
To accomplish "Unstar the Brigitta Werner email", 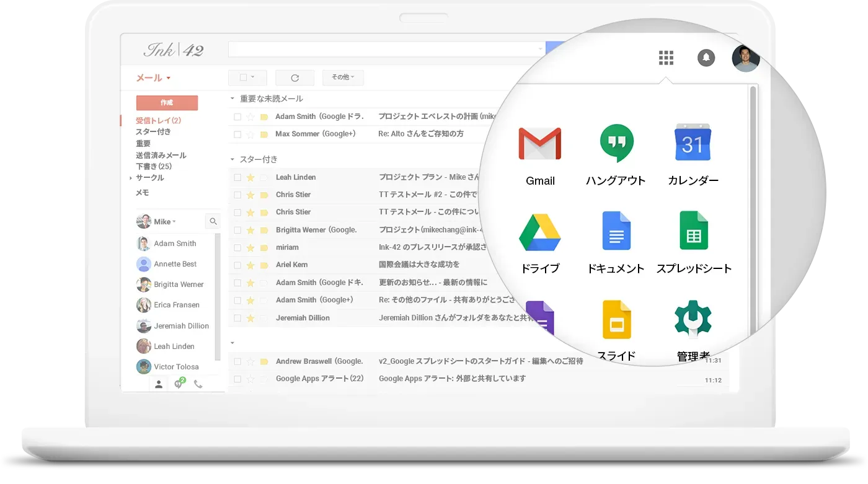I will click(x=250, y=230).
